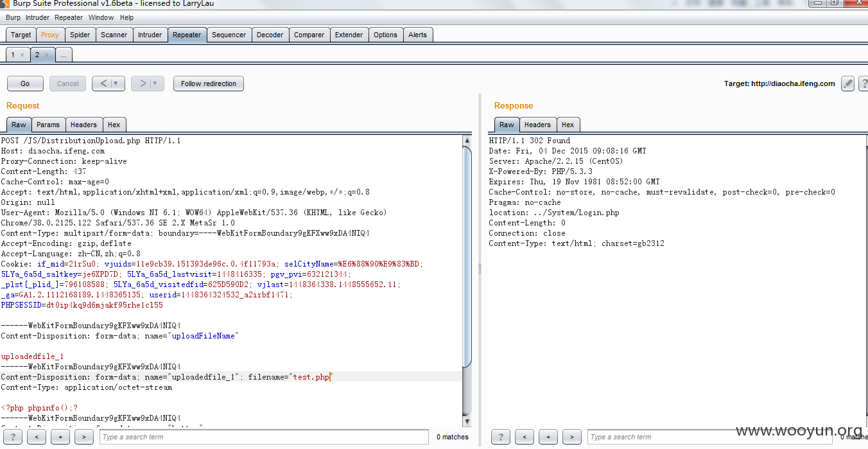Screen dimensions: 868x449
Task: Edit target with the pencil icon
Action: (x=847, y=84)
